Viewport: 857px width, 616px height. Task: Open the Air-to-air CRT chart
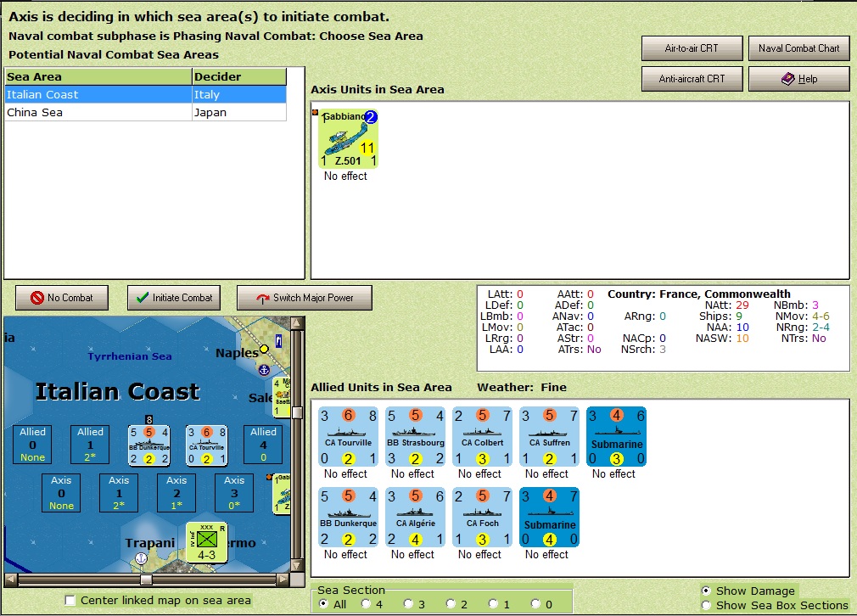[x=692, y=48]
